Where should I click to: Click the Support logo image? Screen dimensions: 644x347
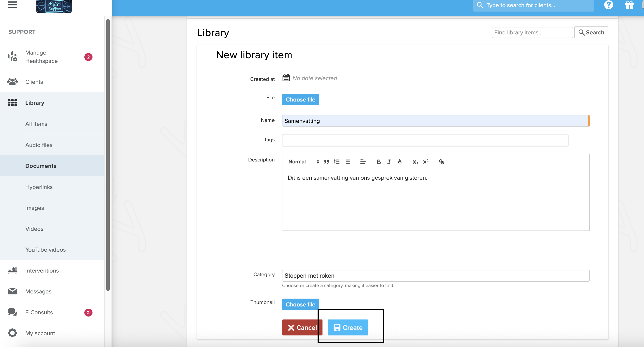click(x=54, y=6)
